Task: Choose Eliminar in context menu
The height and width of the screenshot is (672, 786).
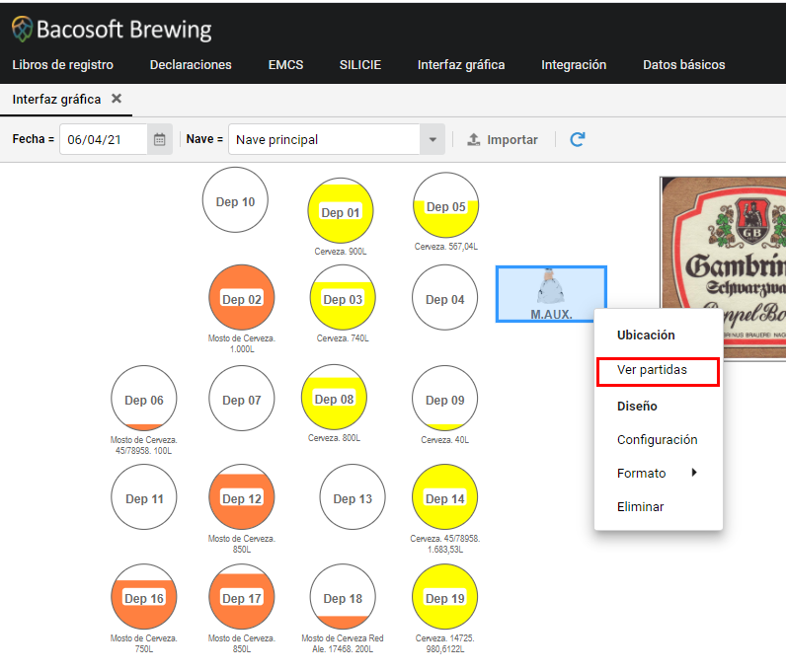Action: coord(640,506)
